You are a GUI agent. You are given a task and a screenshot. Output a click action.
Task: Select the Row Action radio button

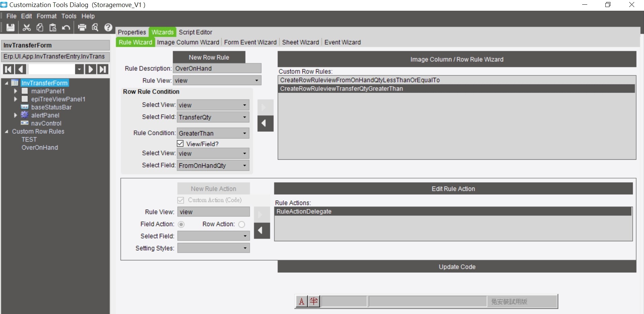(242, 224)
